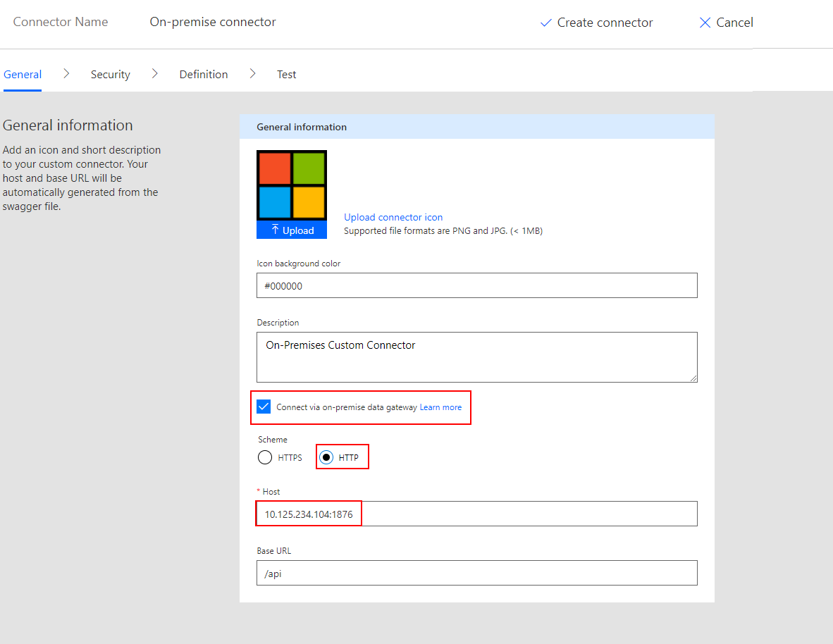Open the Learn more link
This screenshot has width=833, height=644.
click(440, 407)
